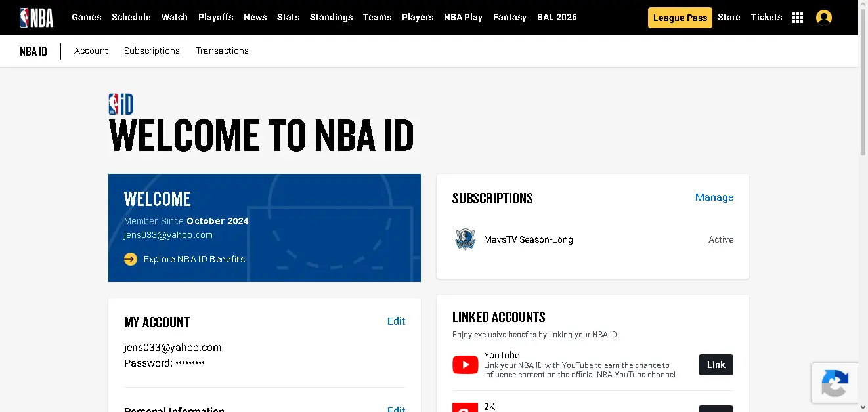This screenshot has width=868, height=412.
Task: Open BAL 2026 from the navigation
Action: (x=557, y=17)
